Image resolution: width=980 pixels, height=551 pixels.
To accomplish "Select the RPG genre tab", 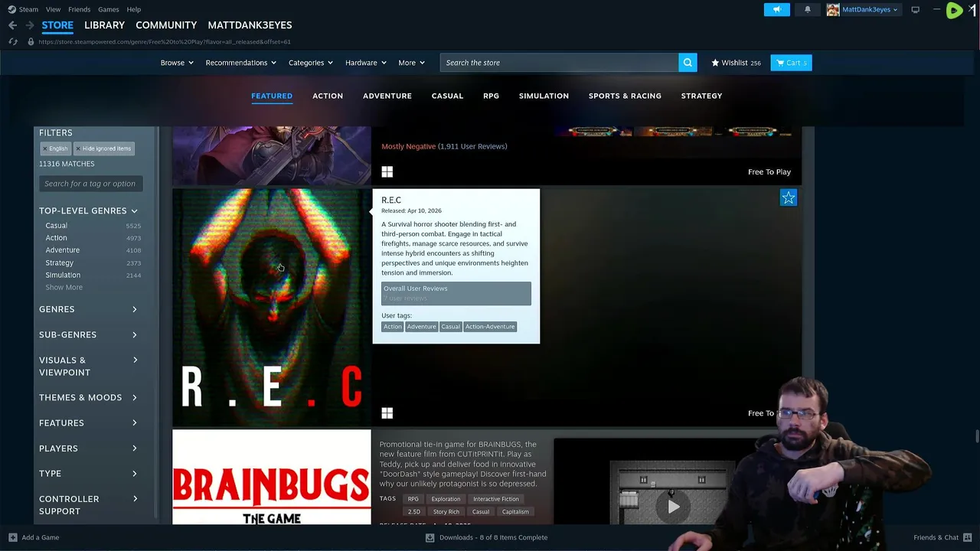I will click(x=491, y=96).
